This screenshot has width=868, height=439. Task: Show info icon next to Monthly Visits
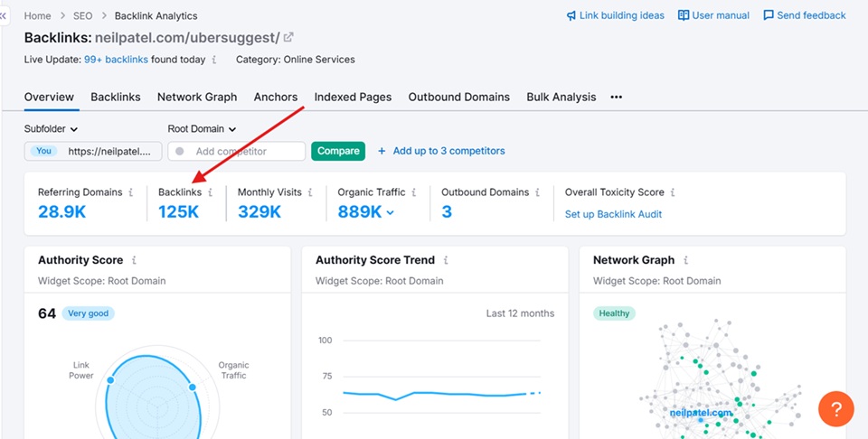tap(310, 192)
